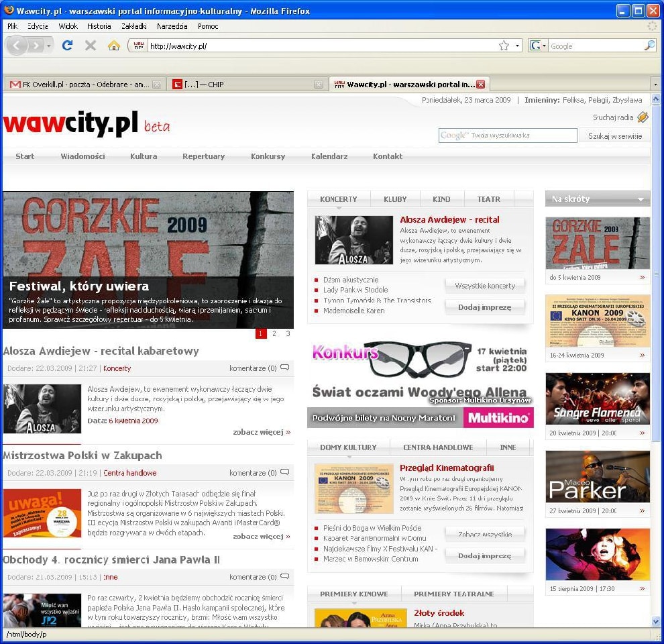Click 'Zobacz wszystkie' button in Domy Kultury
This screenshot has width=664, height=644.
click(486, 534)
